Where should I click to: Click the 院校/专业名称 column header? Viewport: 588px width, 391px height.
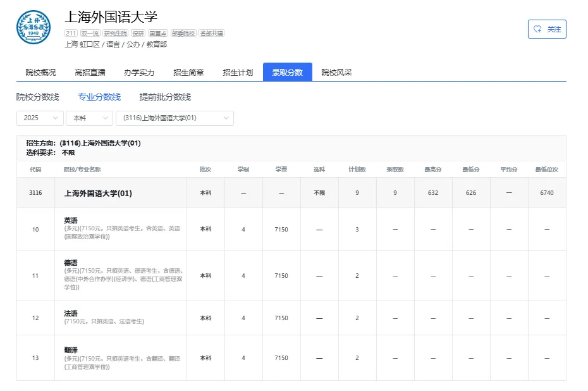click(82, 170)
